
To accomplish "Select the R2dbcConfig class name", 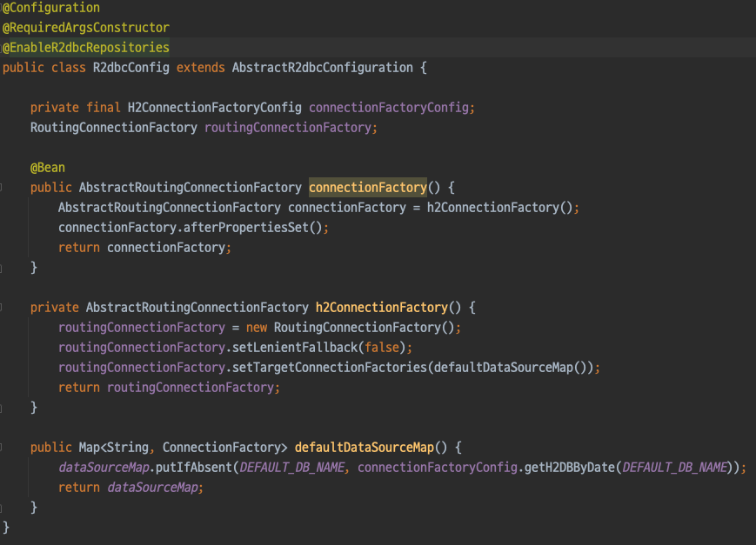I will [x=131, y=68].
